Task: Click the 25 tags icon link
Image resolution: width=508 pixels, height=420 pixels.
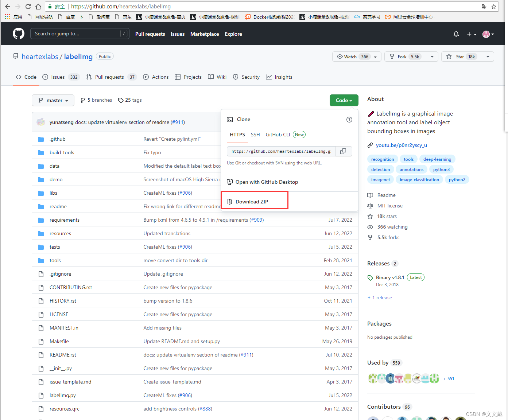Action: (130, 100)
